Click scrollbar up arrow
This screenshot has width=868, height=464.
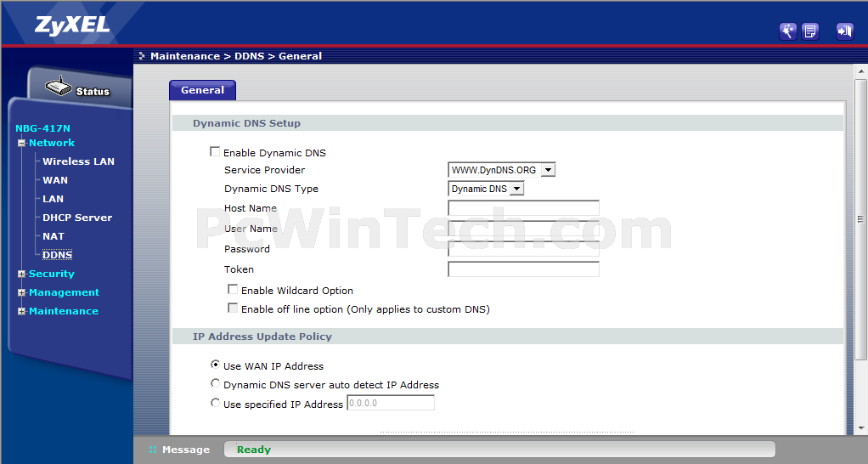coord(861,71)
